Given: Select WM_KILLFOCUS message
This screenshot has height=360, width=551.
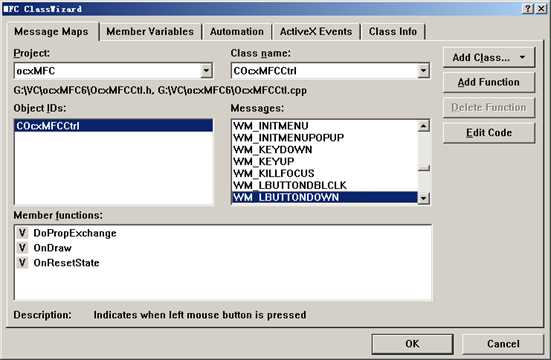Looking at the screenshot, I should (324, 174).
